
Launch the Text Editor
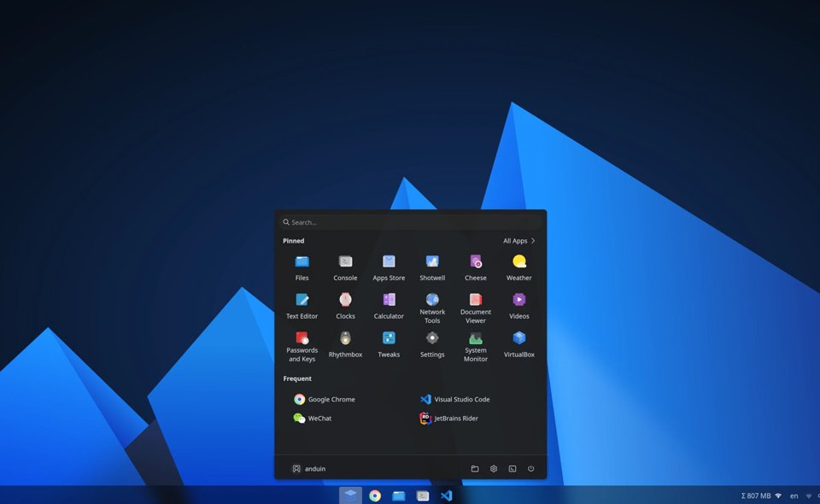point(302,307)
